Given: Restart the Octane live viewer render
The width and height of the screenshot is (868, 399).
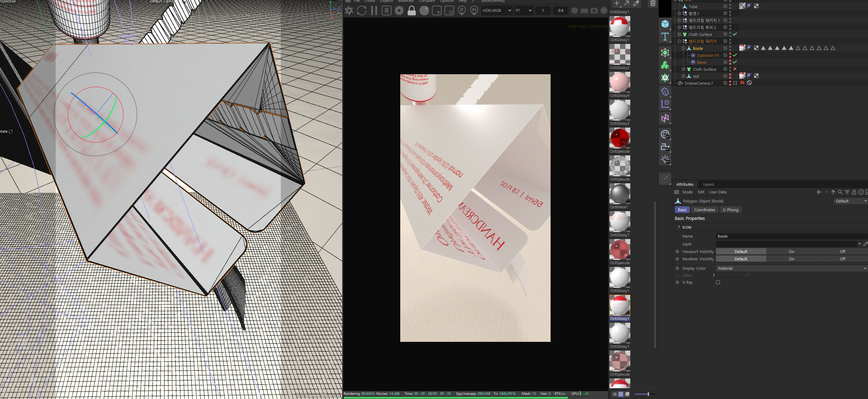Looking at the screenshot, I should [362, 10].
